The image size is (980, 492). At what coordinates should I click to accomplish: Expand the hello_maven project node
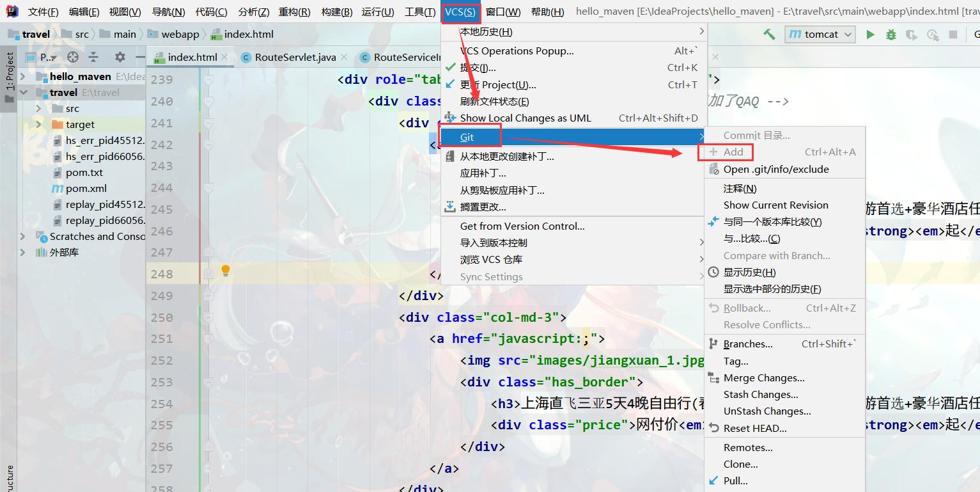23,77
